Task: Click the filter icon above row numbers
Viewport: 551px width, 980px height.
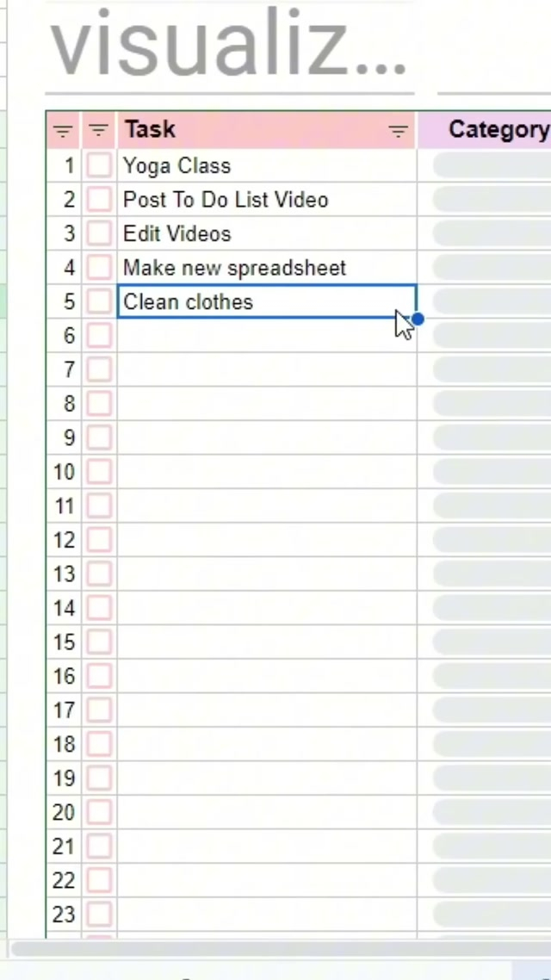Action: [x=63, y=131]
